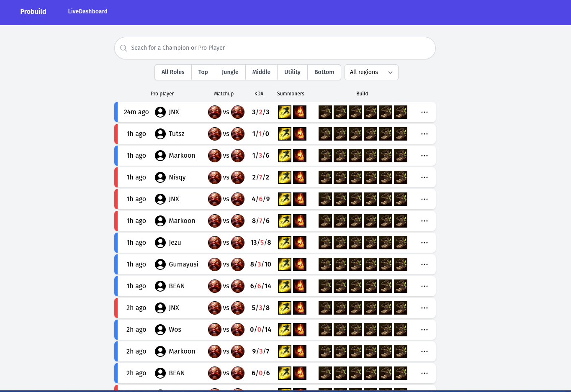
Task: Filter by the Middle role
Action: point(261,72)
